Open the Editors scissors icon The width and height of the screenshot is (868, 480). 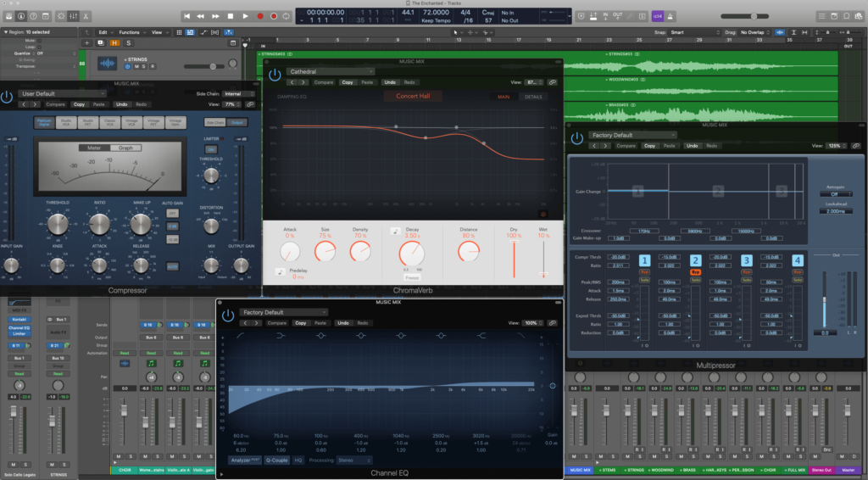tap(86, 16)
